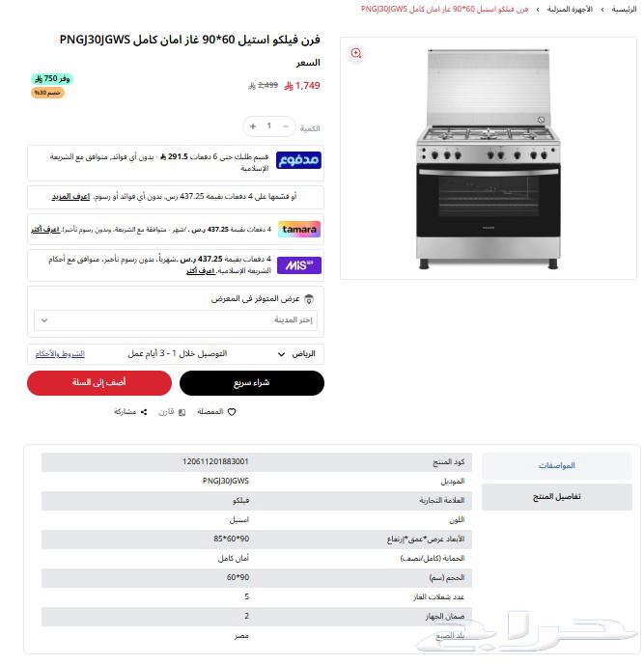644x664 pixels.
Task: Click the black quick buy button
Action: click(252, 383)
